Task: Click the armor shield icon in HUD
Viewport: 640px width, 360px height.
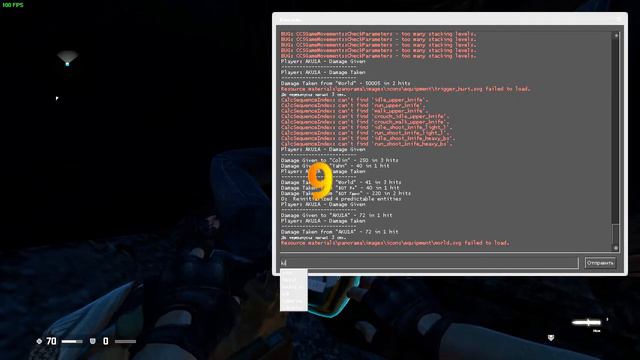Action: coord(93,341)
